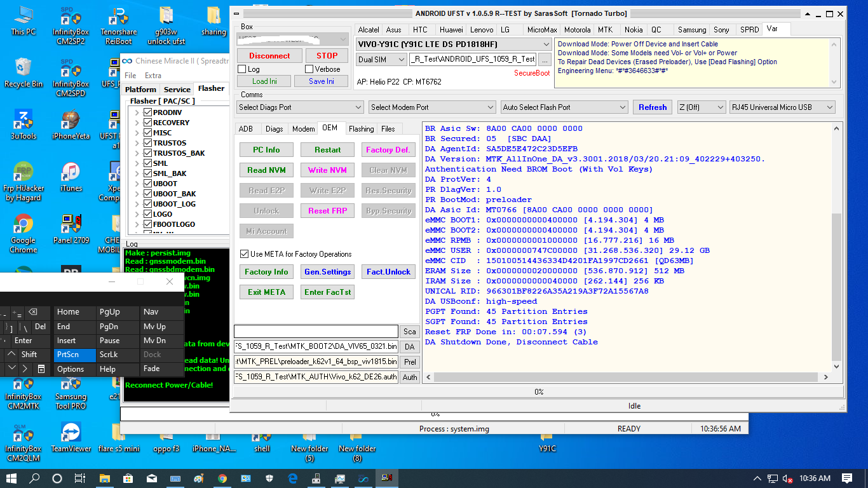Launch TeamViewer from the desktop
The image size is (868, 488).
[x=71, y=437]
